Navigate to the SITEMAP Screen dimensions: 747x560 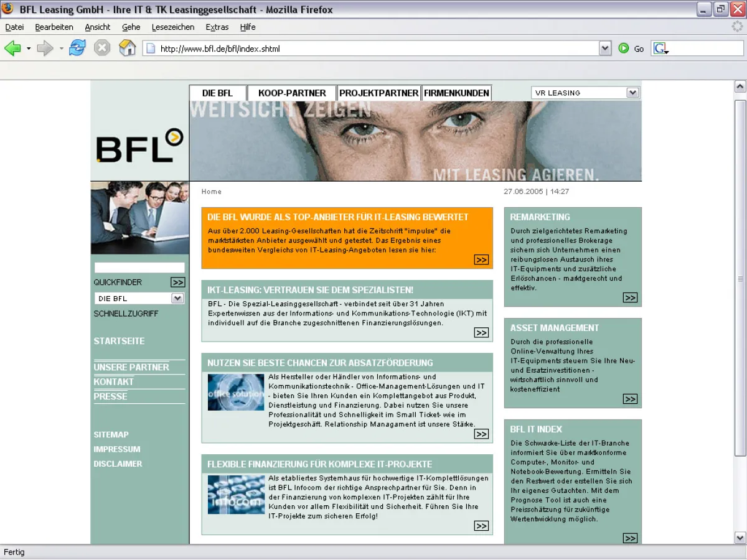click(111, 434)
